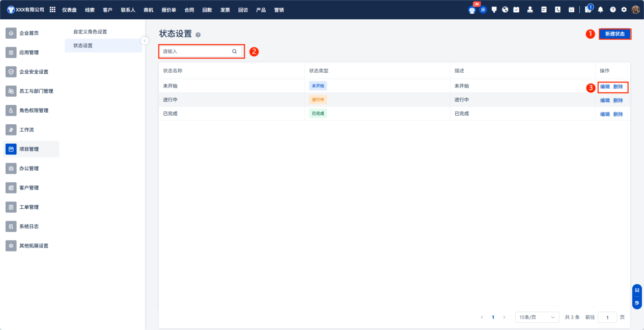Click the 新建状态 button
The width and height of the screenshot is (644, 330).
tap(614, 34)
